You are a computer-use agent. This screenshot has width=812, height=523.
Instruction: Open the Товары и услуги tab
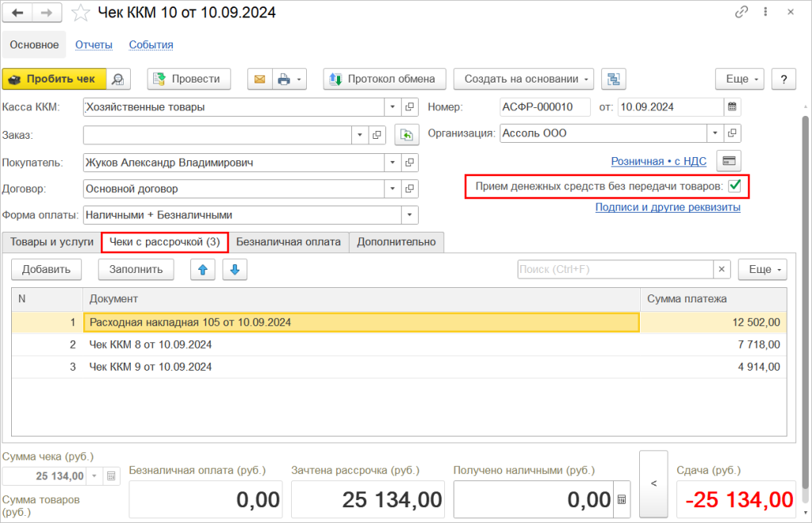(50, 242)
